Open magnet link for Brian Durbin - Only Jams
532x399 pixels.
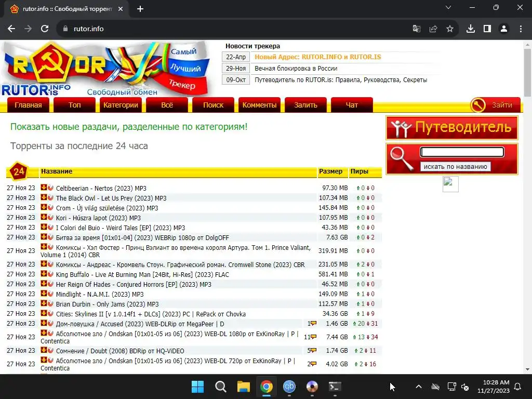50,303
